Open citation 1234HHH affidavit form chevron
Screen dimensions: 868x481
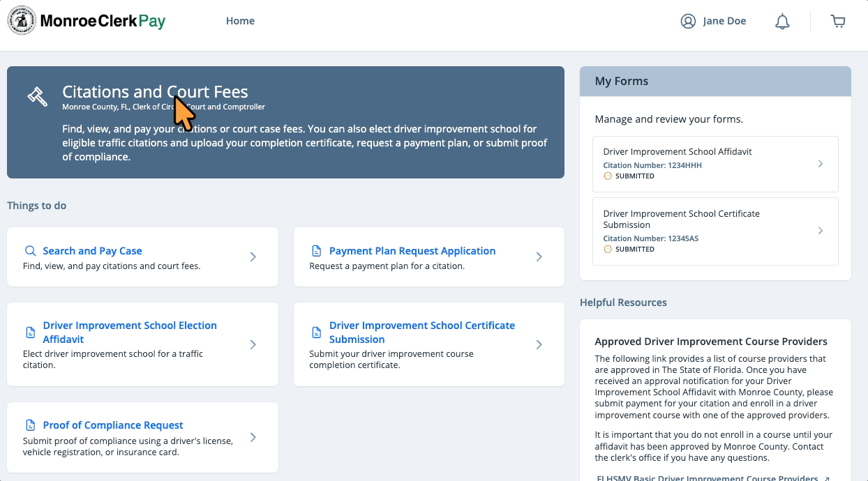tap(821, 164)
